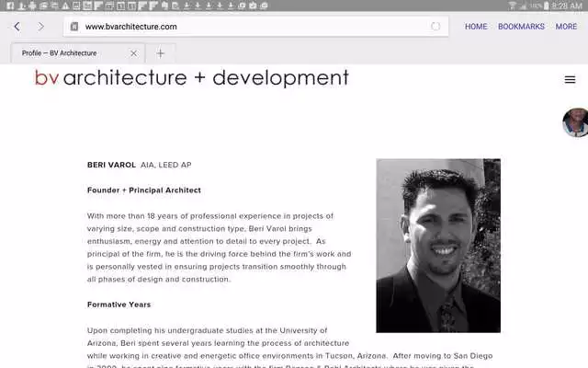Click the browser forward arrow
The height and width of the screenshot is (368, 588).
pos(40,27)
